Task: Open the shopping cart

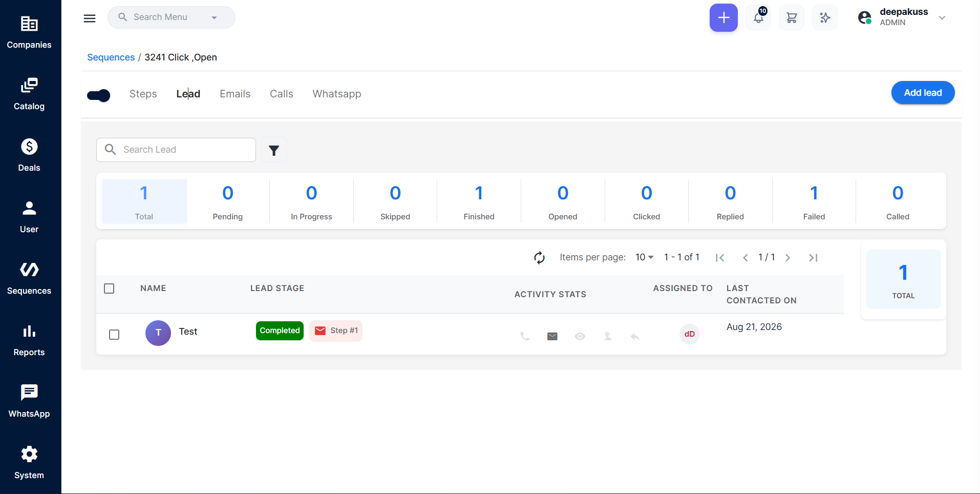Action: [792, 18]
